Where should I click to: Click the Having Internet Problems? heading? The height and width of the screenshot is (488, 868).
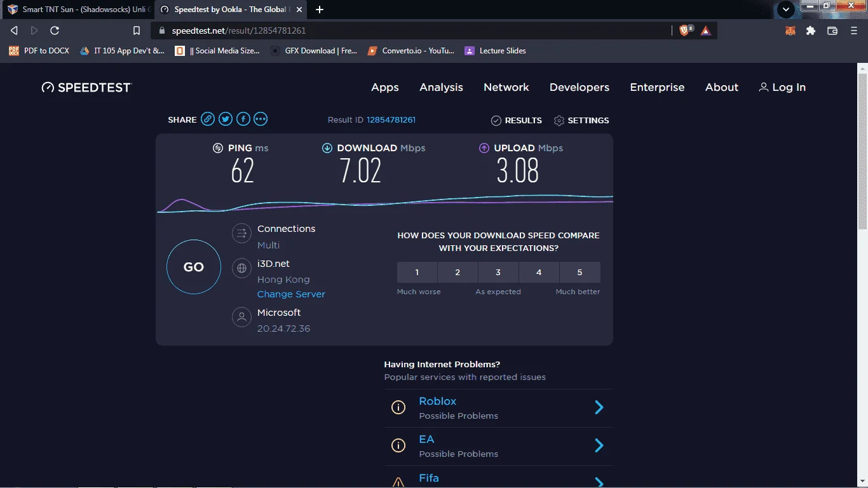(x=442, y=364)
